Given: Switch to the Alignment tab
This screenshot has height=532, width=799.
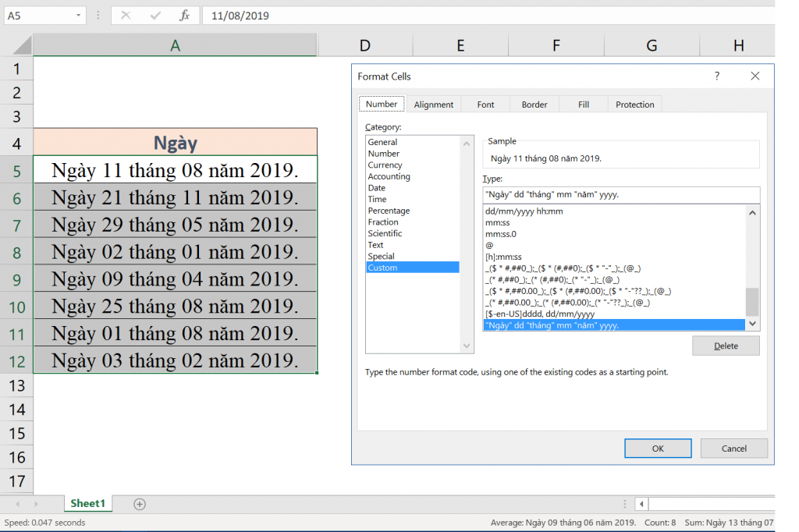Looking at the screenshot, I should [x=434, y=105].
